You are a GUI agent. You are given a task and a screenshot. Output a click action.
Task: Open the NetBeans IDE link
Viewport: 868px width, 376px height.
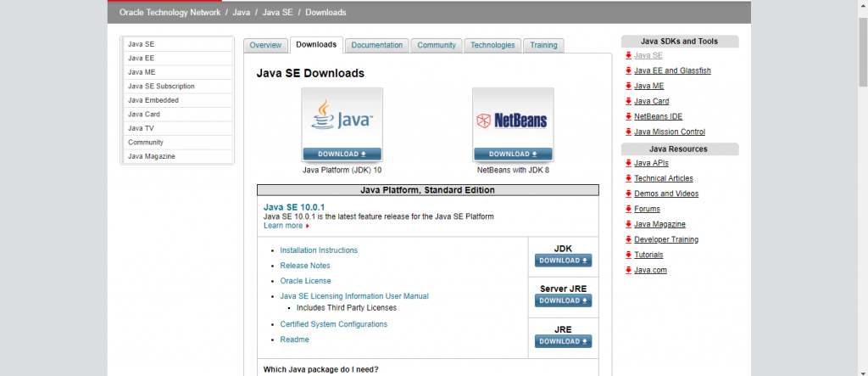(658, 117)
